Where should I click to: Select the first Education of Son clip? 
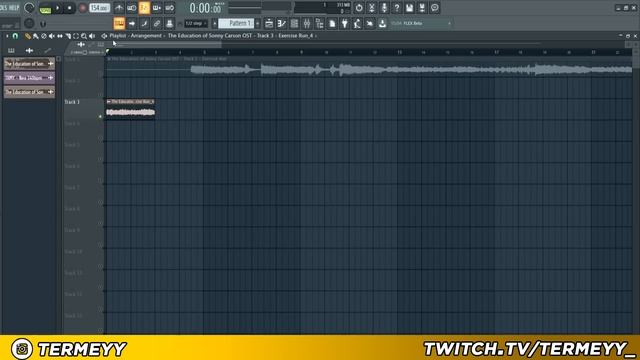pyautogui.click(x=29, y=64)
